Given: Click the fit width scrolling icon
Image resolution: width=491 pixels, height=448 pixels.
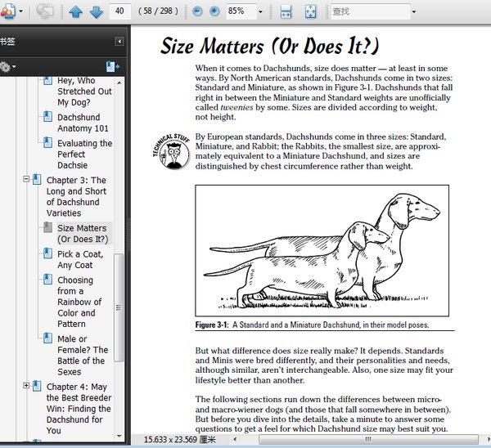Looking at the screenshot, I should coord(286,11).
